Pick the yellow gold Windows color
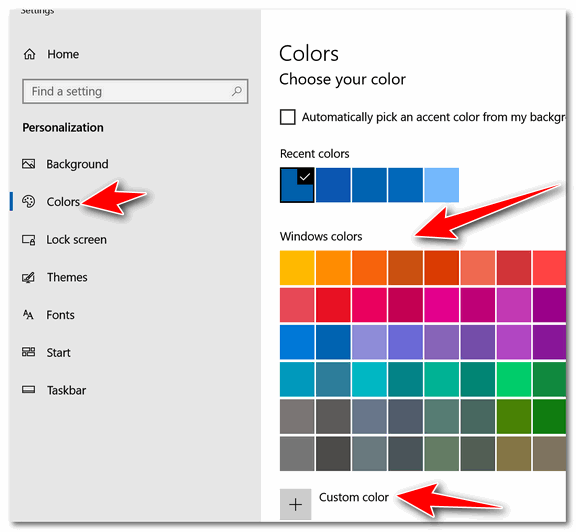 pos(297,268)
